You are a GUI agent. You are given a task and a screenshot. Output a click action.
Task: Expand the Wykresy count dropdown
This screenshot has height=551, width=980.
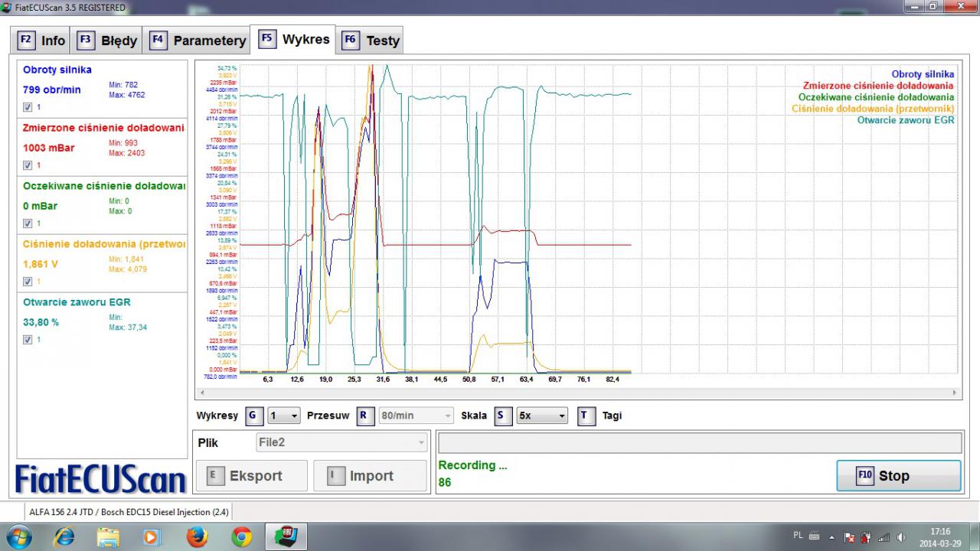click(284, 416)
